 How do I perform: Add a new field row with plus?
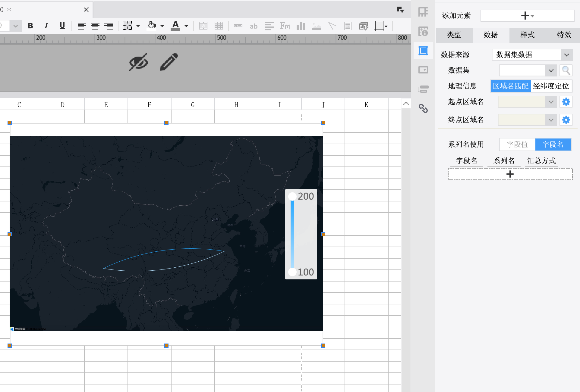(510, 174)
